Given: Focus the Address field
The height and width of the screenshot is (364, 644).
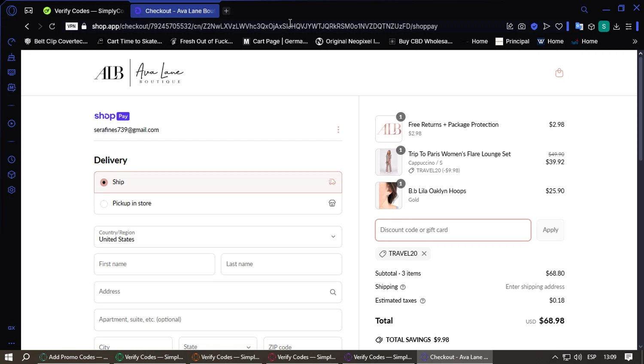Looking at the screenshot, I should coord(218,292).
